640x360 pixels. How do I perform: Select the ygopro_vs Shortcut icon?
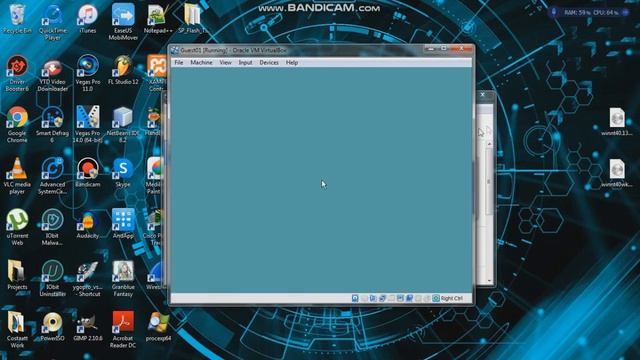[x=88, y=279]
